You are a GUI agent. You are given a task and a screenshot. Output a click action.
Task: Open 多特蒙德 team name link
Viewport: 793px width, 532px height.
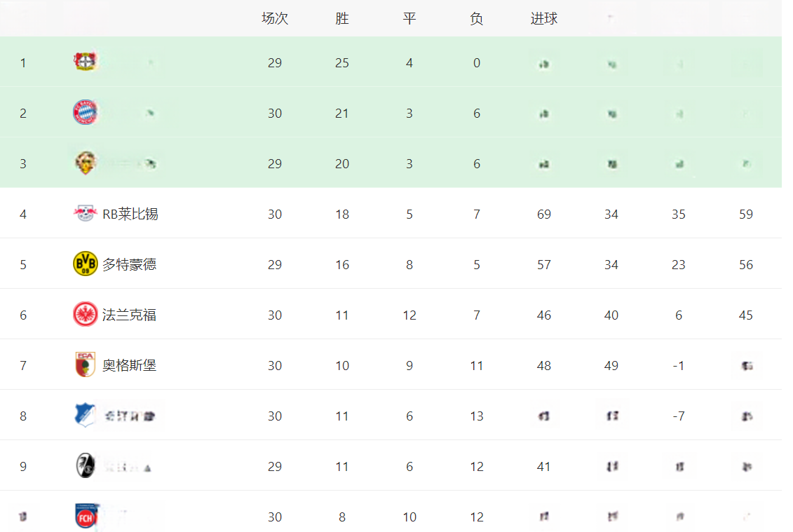tap(130, 264)
